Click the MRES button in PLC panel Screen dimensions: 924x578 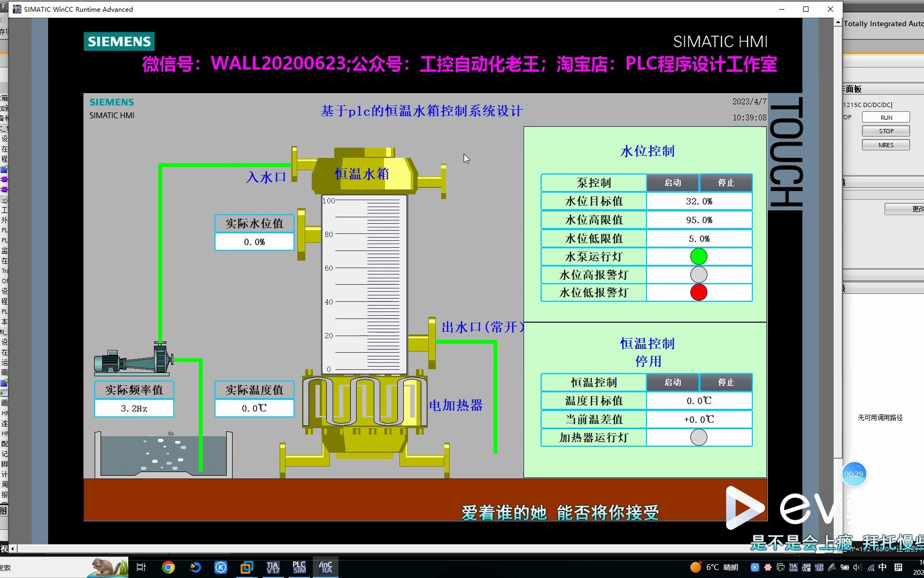pyautogui.click(x=885, y=145)
